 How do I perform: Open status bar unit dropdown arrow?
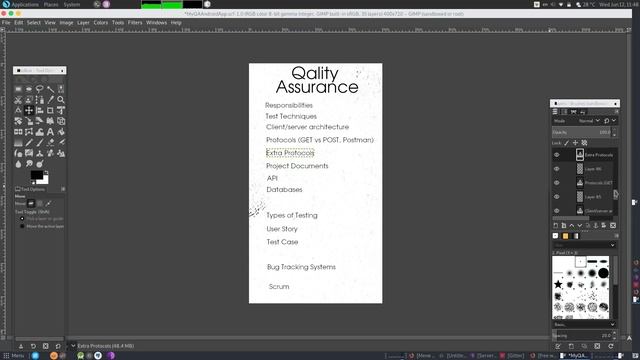73,346
